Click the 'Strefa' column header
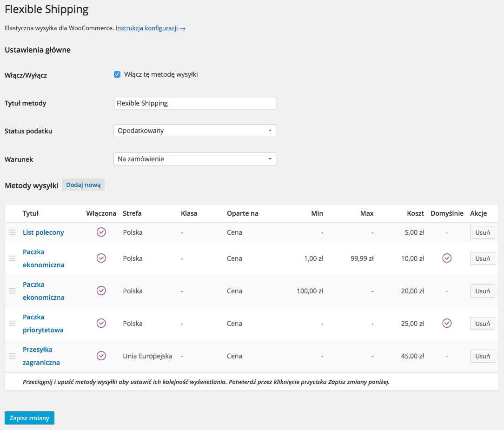The height and width of the screenshot is (430, 504). point(132,213)
